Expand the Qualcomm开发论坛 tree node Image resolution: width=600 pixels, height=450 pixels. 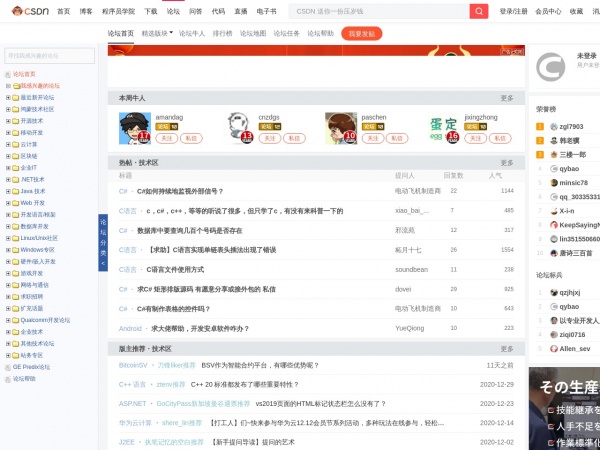(8, 320)
